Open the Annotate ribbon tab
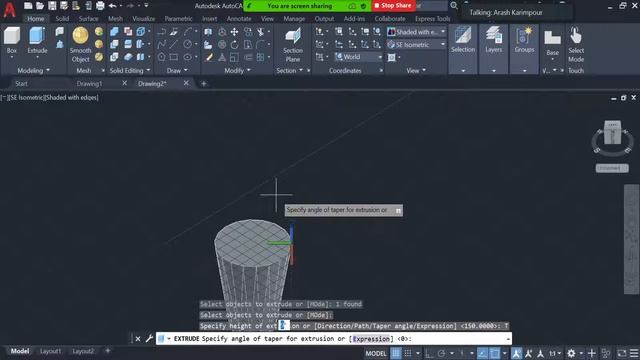Viewport: 640px width, 360px height. pyautogui.click(x=239, y=19)
